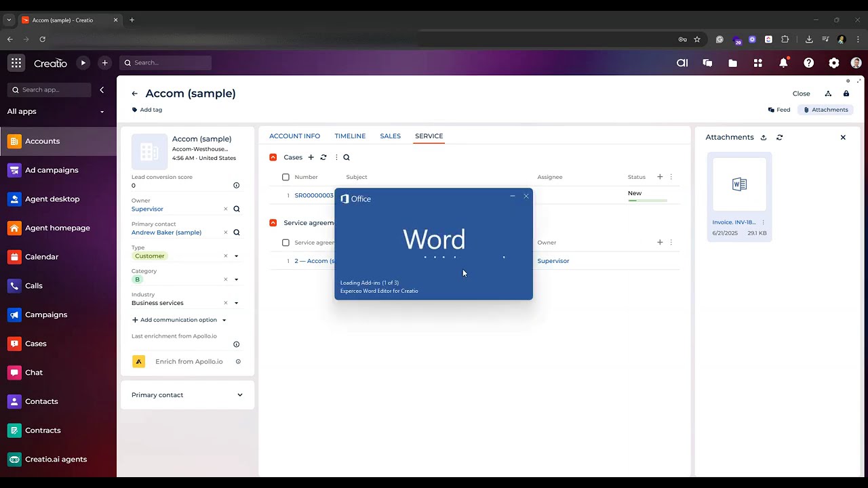This screenshot has height=488, width=868.
Task: Look up Primary contact with search icon
Action: (237, 232)
